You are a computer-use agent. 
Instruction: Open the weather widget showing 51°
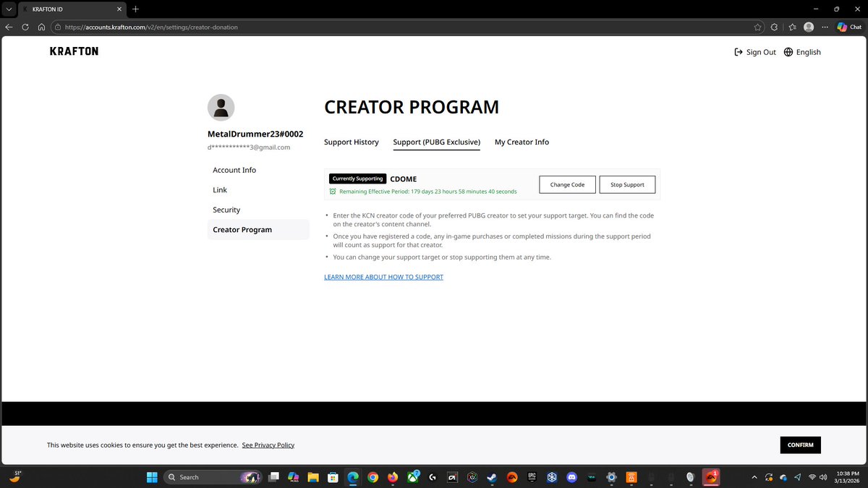tap(15, 476)
